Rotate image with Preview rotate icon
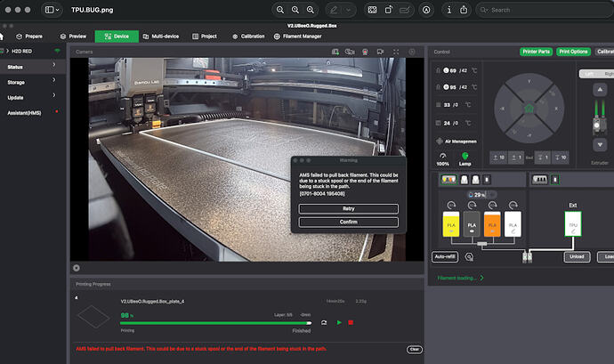The image size is (614, 364). 389,10
